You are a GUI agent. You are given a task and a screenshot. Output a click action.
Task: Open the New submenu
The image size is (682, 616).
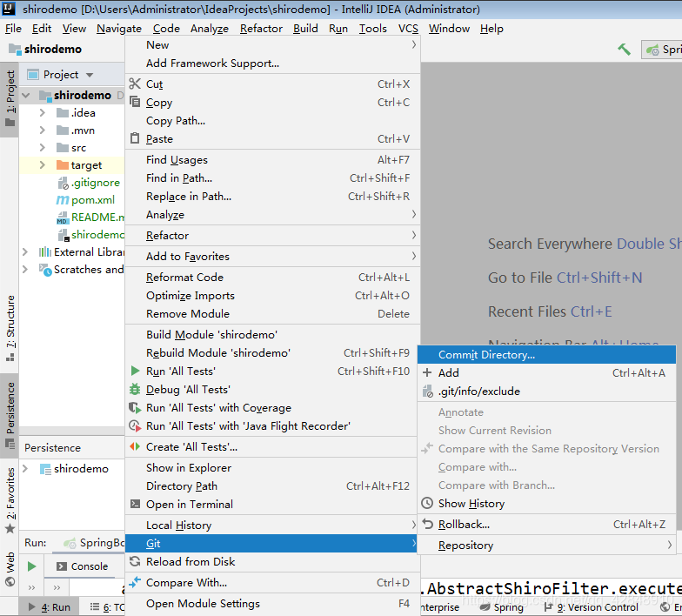coord(272,45)
